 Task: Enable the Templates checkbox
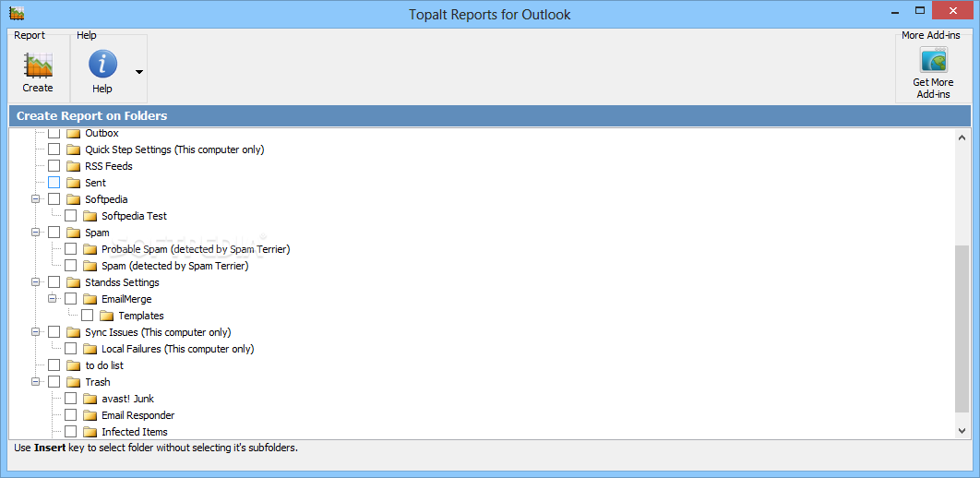coord(88,316)
